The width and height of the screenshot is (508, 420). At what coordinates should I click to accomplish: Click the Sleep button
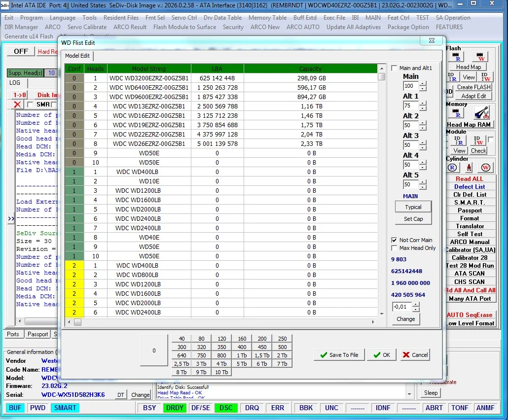pos(431,393)
